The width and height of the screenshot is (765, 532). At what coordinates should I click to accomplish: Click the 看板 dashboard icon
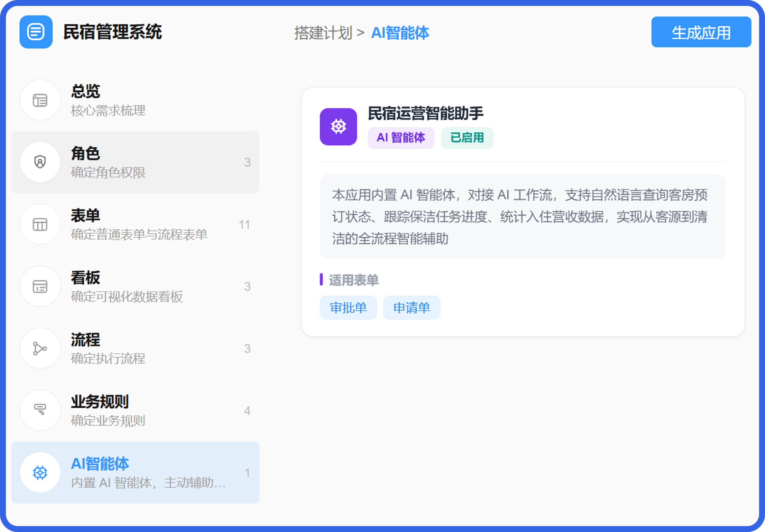point(40,286)
